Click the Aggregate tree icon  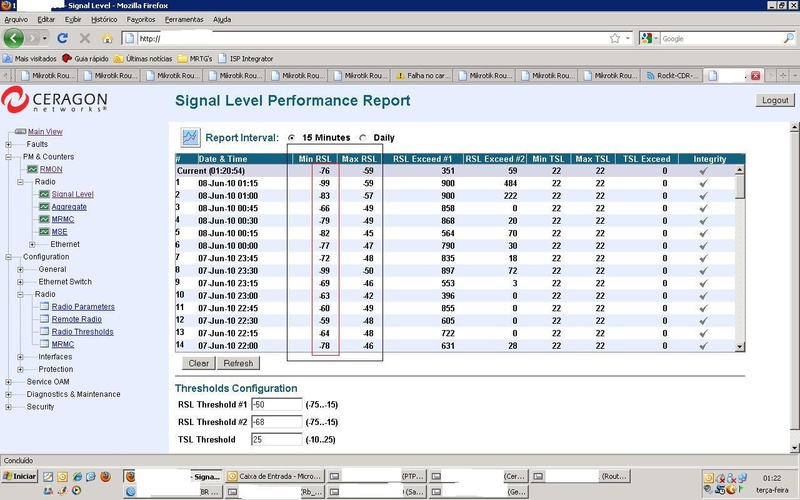tap(44, 207)
